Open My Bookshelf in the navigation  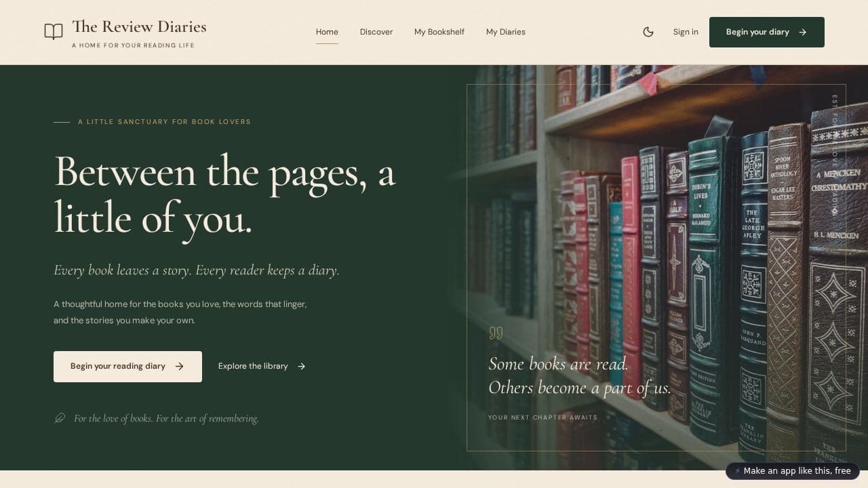coord(439,32)
